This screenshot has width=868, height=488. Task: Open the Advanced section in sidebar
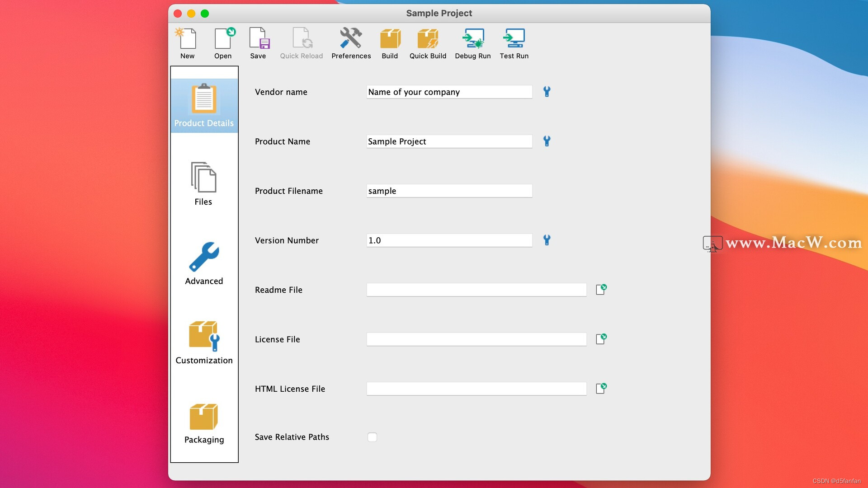point(204,263)
